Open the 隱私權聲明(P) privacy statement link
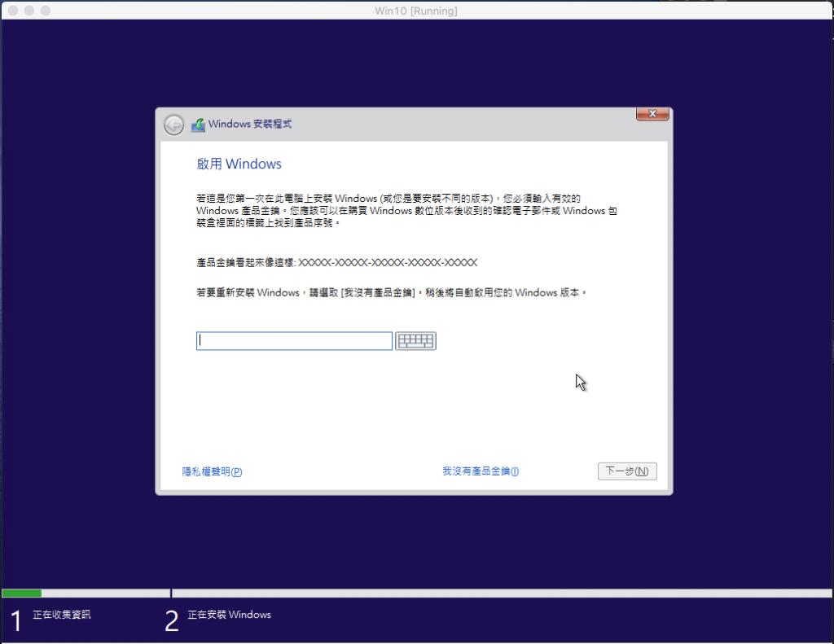 (213, 471)
